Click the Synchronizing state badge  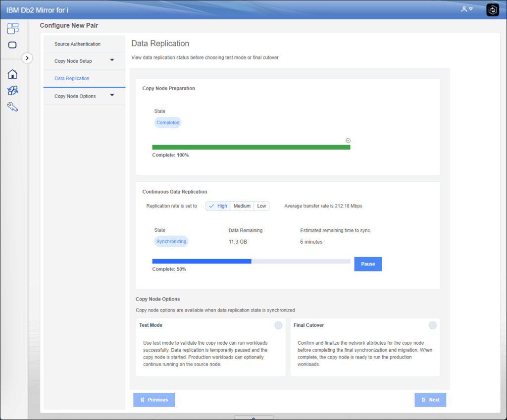tap(171, 241)
